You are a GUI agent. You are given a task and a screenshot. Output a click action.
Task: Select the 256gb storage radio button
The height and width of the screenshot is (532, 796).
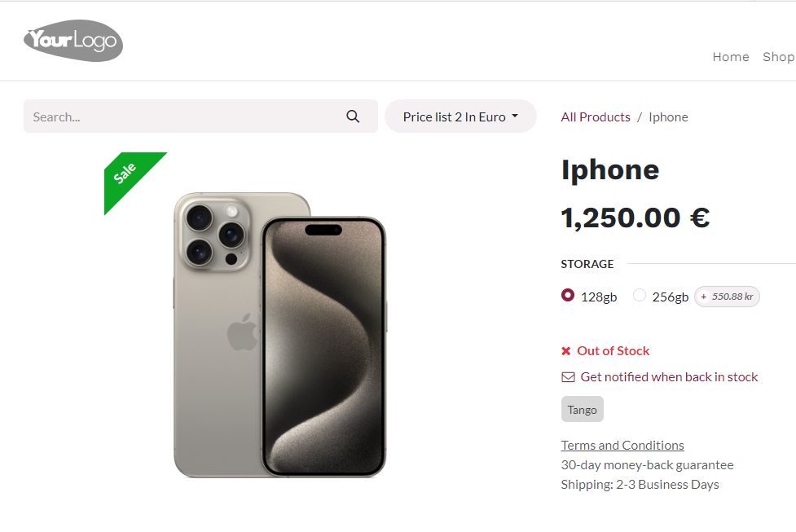639,295
